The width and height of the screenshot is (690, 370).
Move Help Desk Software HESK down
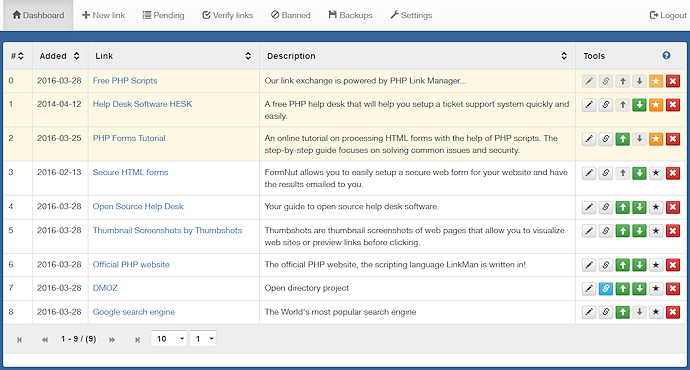coord(639,105)
